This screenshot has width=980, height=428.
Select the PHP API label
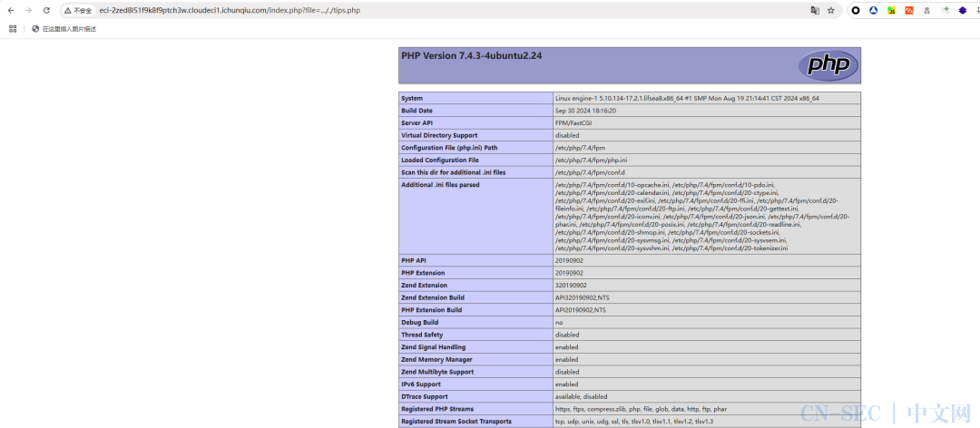413,260
